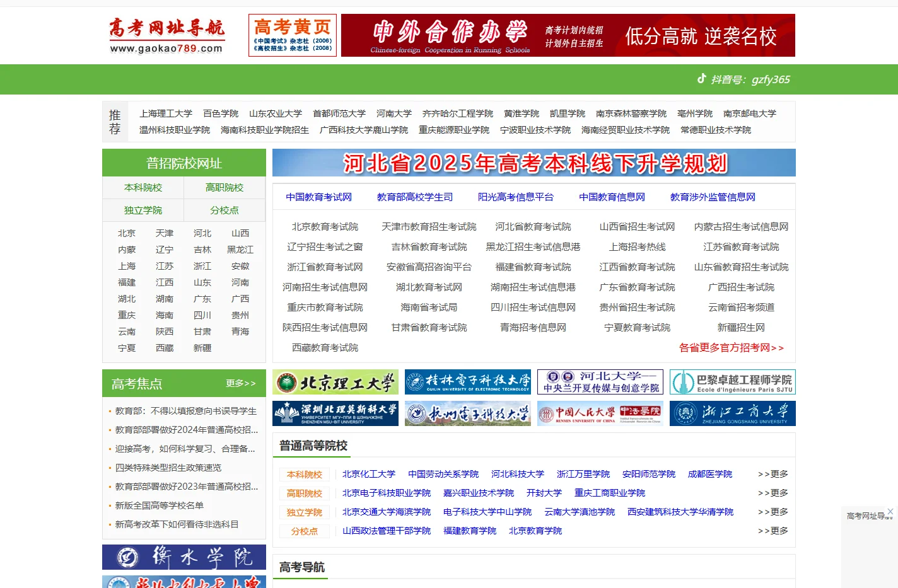Open 上海招考热线 link
Viewport: 898px width, 588px height.
638,247
